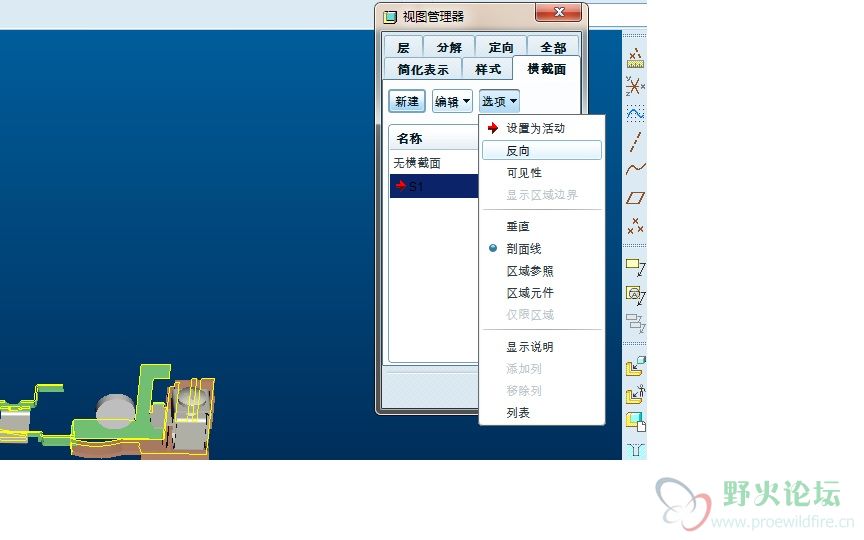Screen dimensions: 864x540
Task: Switch to the 全部 tab
Action: [553, 48]
